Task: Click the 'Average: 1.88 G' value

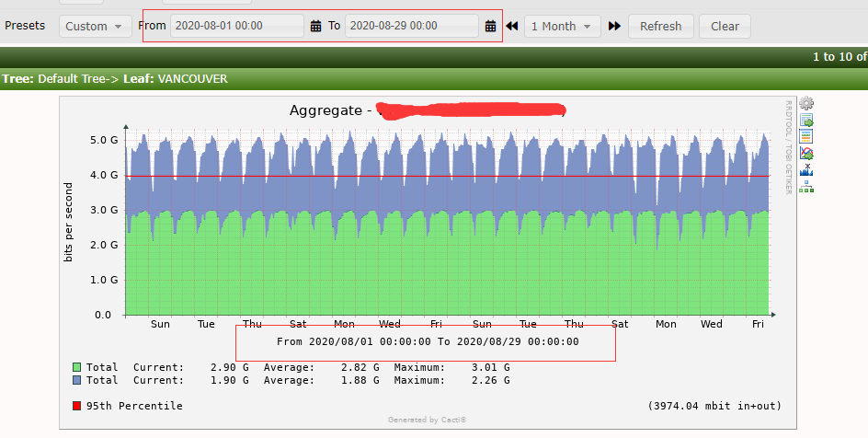Action: click(321, 380)
